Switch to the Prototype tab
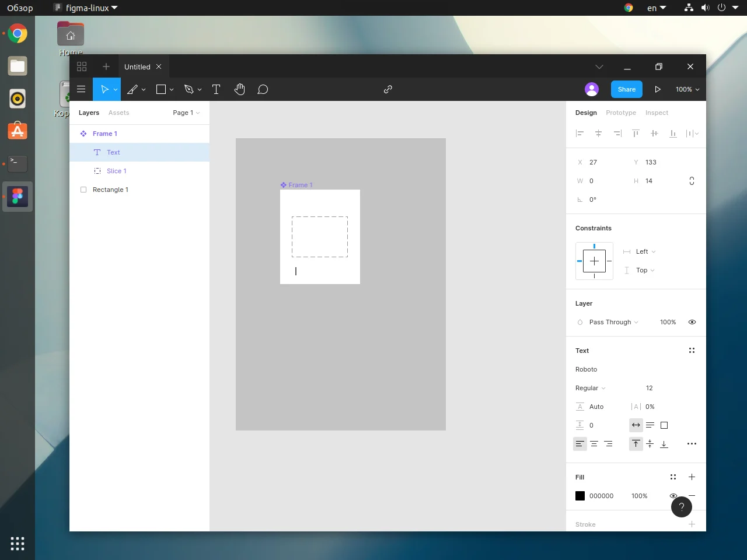 click(620, 113)
